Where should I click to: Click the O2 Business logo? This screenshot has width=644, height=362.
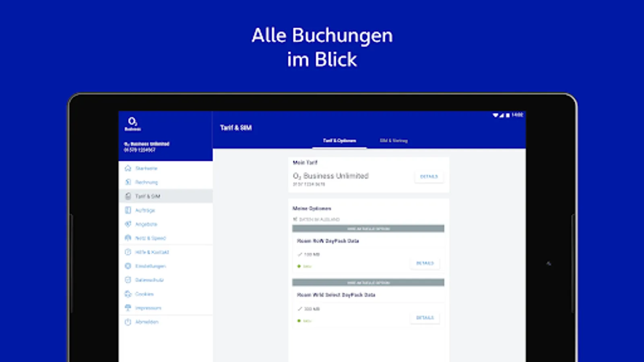coord(132,124)
